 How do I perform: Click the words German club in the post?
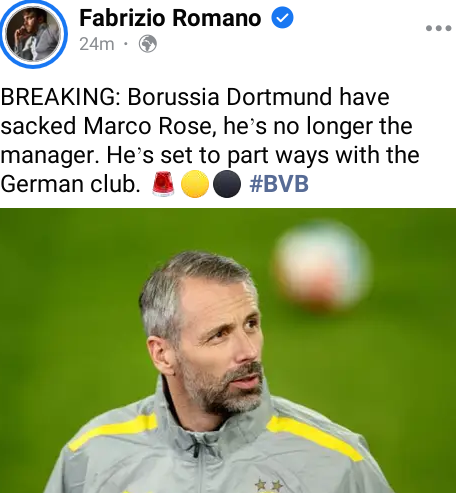click(70, 184)
